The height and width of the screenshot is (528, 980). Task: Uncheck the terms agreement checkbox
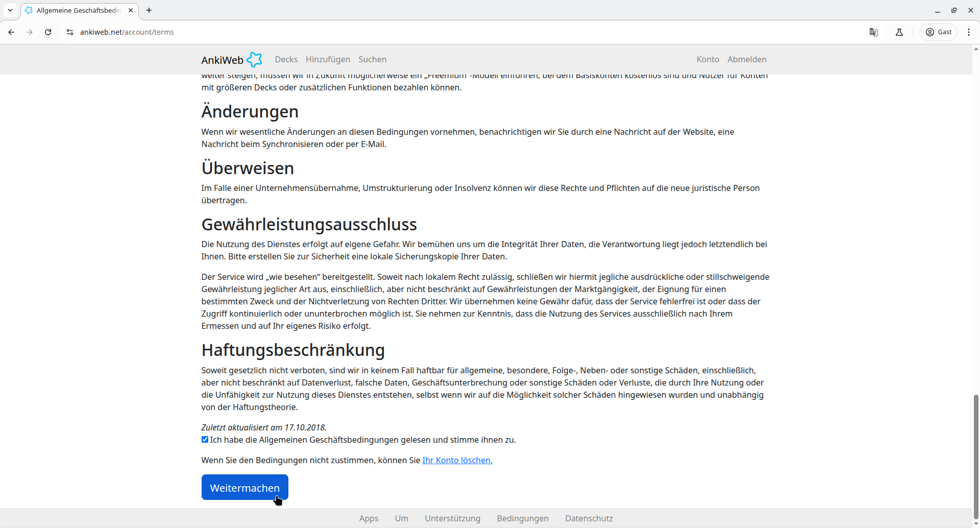point(205,440)
